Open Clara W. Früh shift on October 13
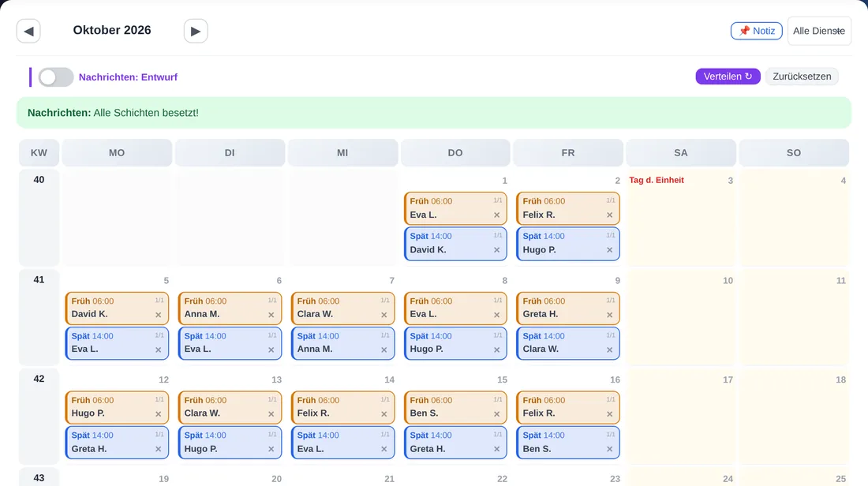 coord(230,407)
